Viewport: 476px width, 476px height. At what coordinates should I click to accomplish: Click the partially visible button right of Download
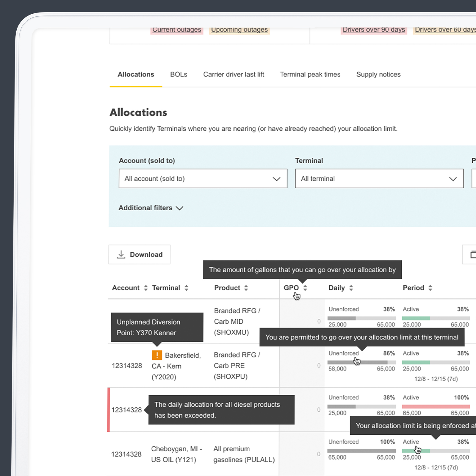pos(470,254)
